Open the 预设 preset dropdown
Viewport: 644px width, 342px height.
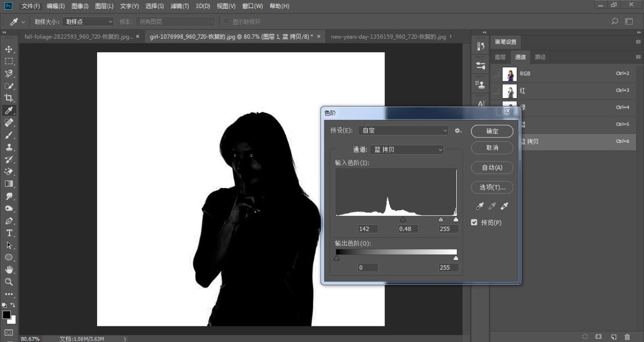tap(403, 130)
